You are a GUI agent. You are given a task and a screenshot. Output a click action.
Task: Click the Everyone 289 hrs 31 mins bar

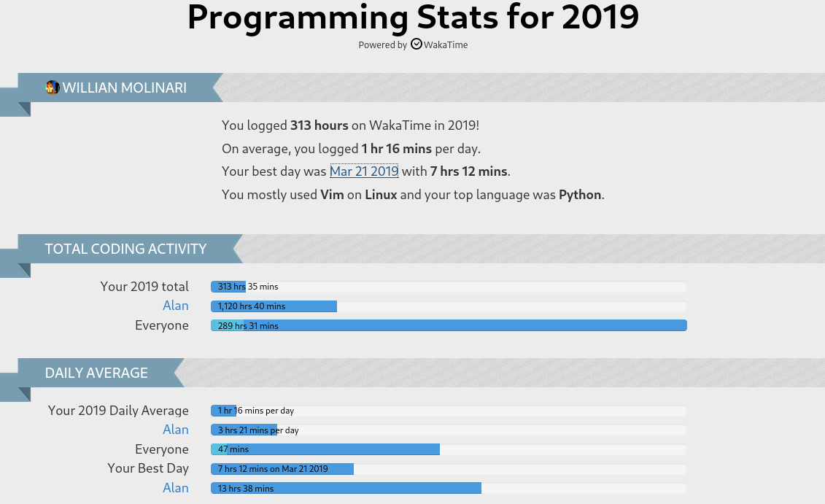click(x=449, y=325)
